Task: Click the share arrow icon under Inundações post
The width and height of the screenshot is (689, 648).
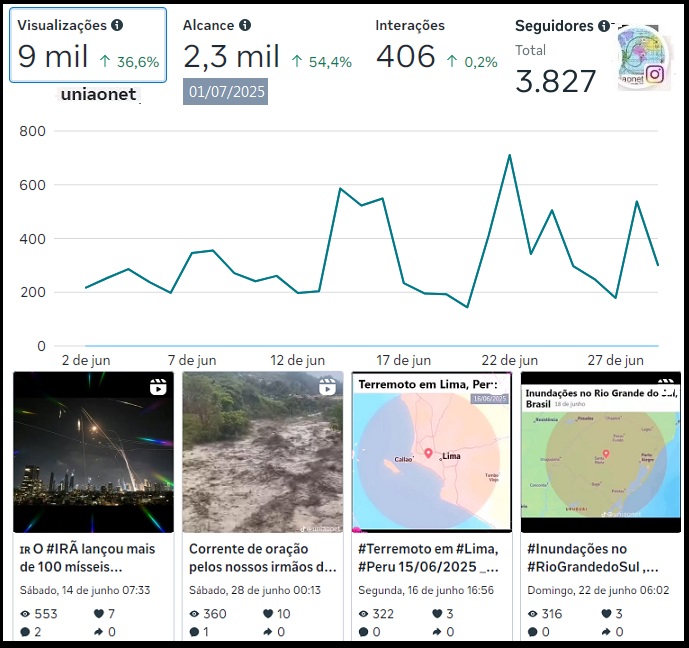Action: (604, 632)
